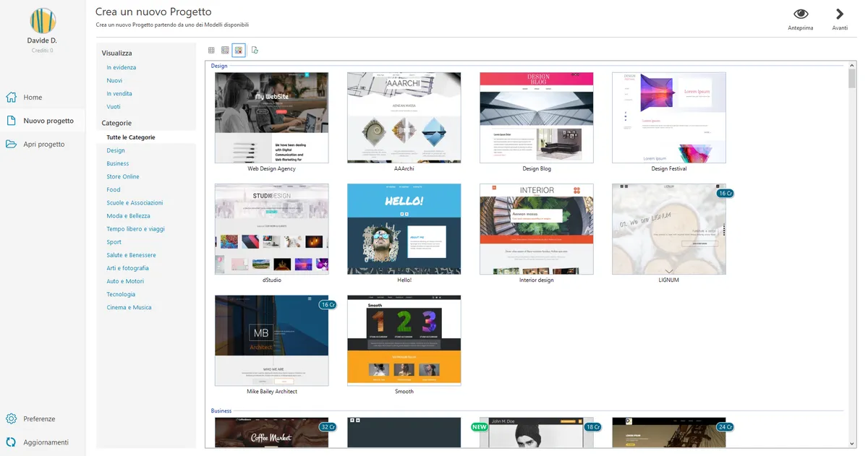Screen dimensions: 868x456
Task: Filter by Nuovi templates
Action: click(114, 80)
